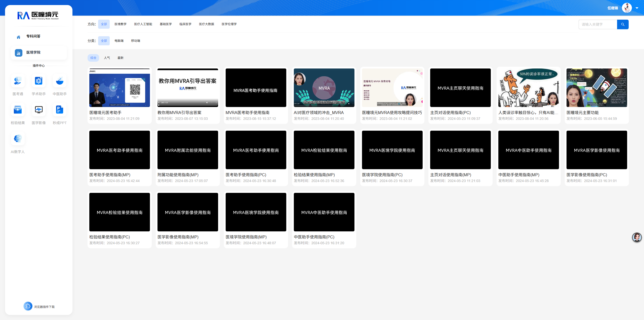
Task: Click the 医境学院 chart icon
Action: pyautogui.click(x=19, y=53)
